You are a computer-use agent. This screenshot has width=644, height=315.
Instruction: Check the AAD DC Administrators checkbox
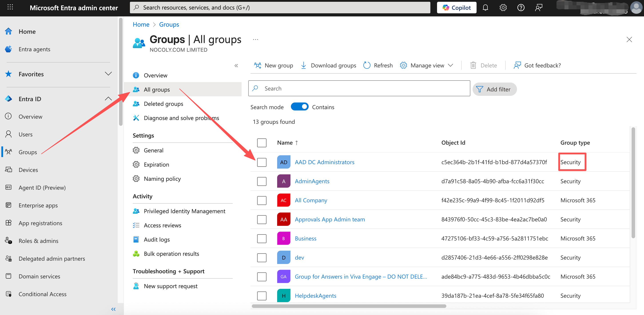point(262,162)
